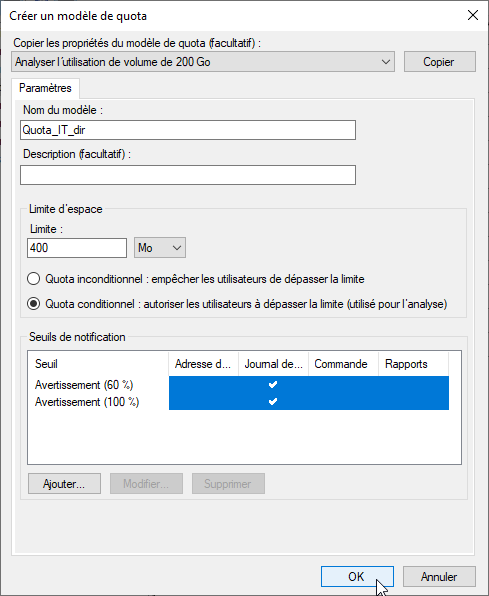489x596 pixels.
Task: Click the Journal checkmark for 60 % threshold
Action: tap(273, 385)
